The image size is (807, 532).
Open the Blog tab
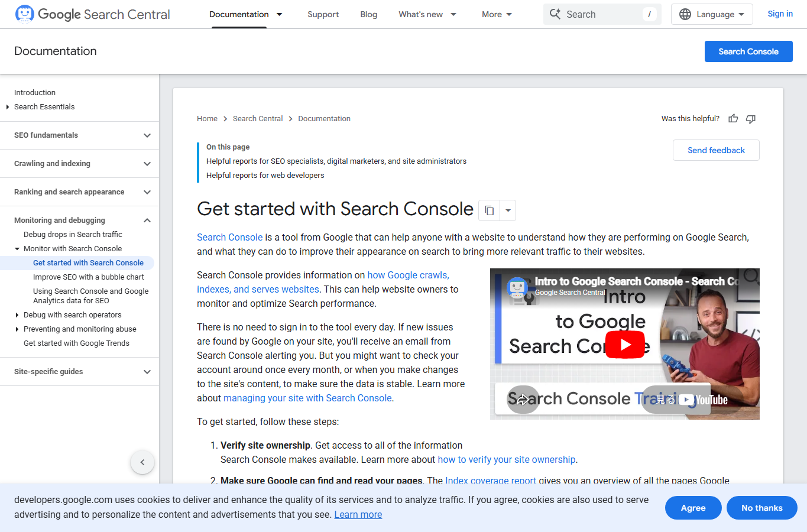point(369,14)
